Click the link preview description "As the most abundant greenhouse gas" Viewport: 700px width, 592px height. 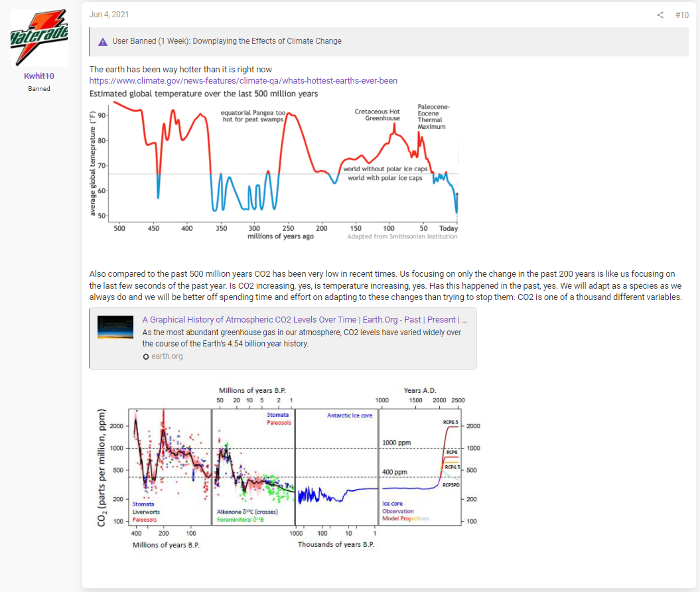coord(302,338)
